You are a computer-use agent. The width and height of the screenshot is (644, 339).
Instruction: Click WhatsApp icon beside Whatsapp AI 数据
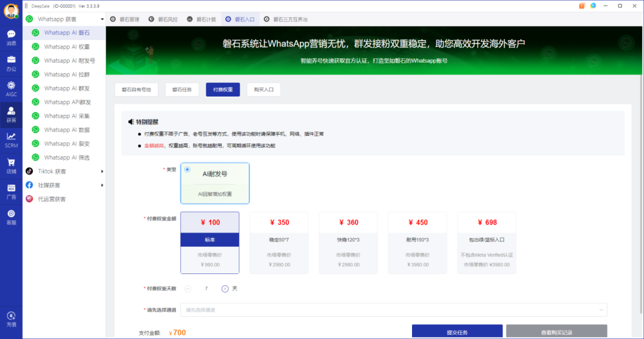pos(36,130)
